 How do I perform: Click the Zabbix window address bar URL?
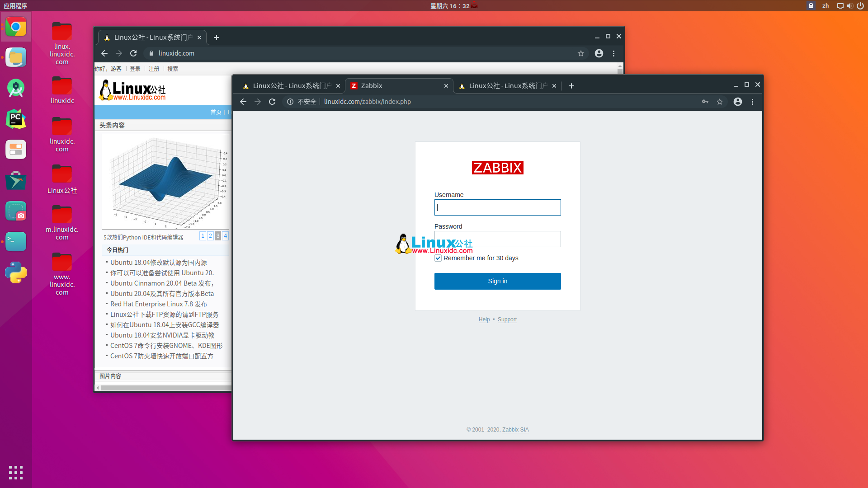pyautogui.click(x=368, y=102)
